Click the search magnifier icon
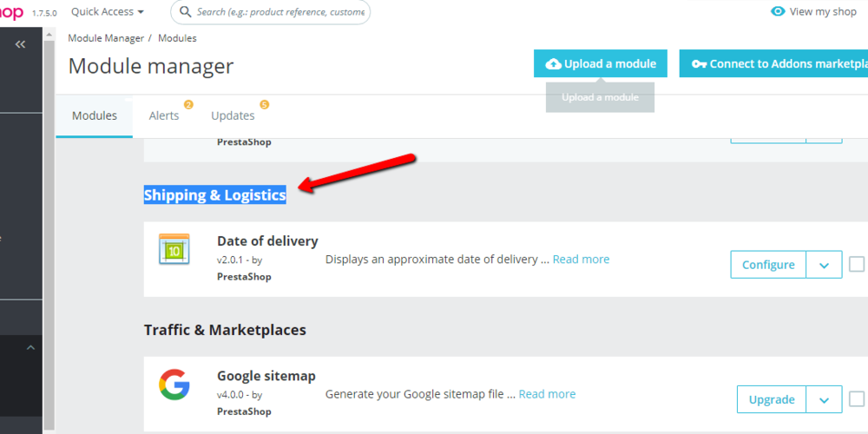Viewport: 868px width, 434px height. click(184, 12)
